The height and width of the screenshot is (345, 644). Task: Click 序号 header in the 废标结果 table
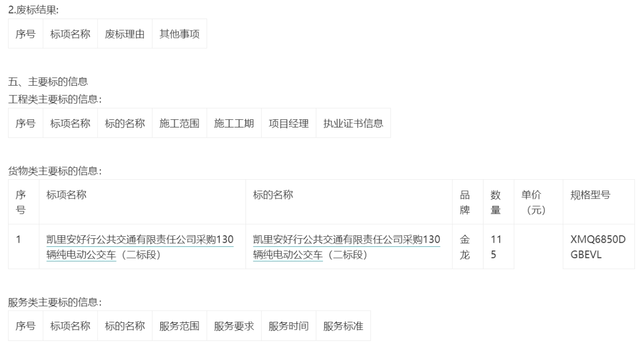click(x=26, y=34)
